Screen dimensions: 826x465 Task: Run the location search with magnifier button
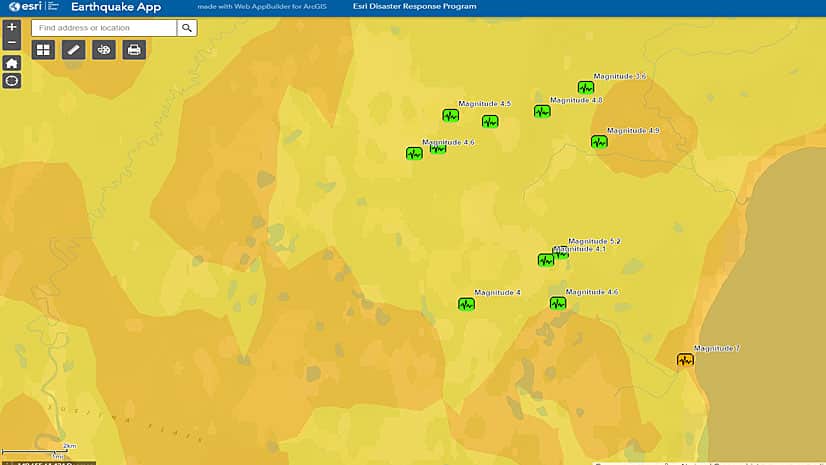click(x=187, y=28)
